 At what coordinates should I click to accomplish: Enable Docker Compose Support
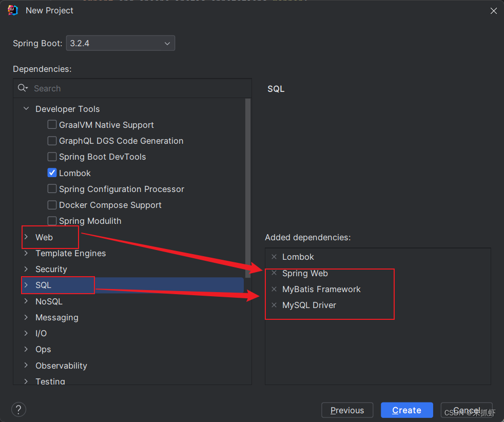(x=52, y=205)
